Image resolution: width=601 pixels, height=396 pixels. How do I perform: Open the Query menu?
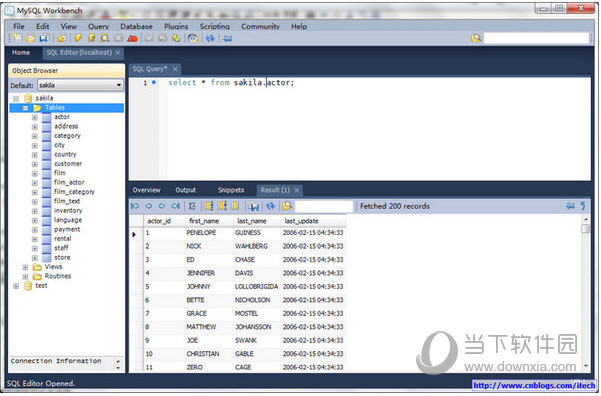point(99,26)
